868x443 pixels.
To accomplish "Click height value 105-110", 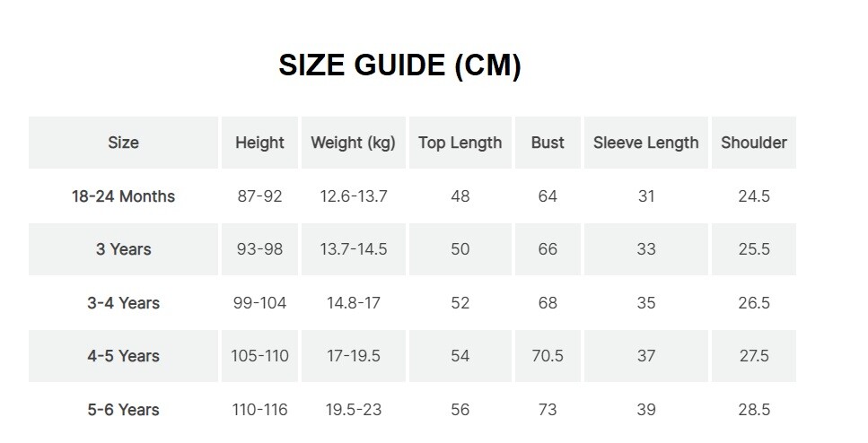I will pos(259,356).
